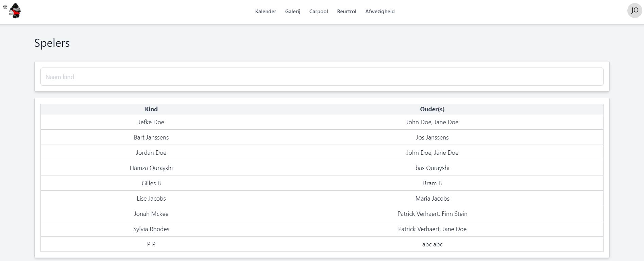Click the Jonah Mckee row
644x261 pixels.
pyautogui.click(x=151, y=214)
